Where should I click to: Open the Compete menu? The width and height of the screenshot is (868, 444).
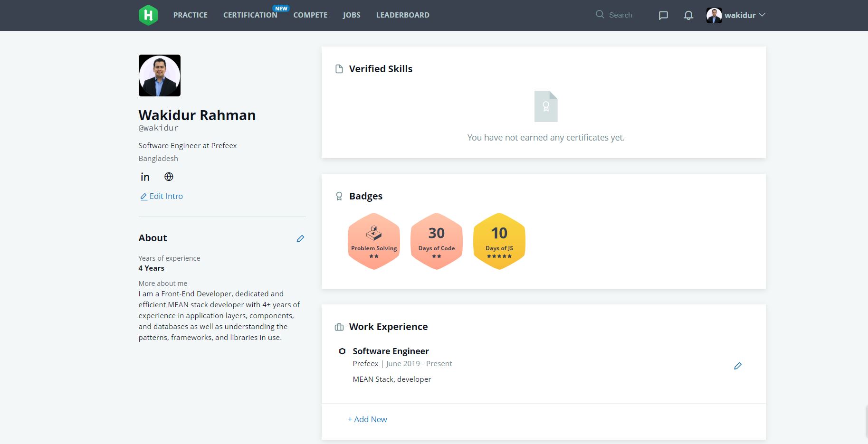tap(310, 15)
